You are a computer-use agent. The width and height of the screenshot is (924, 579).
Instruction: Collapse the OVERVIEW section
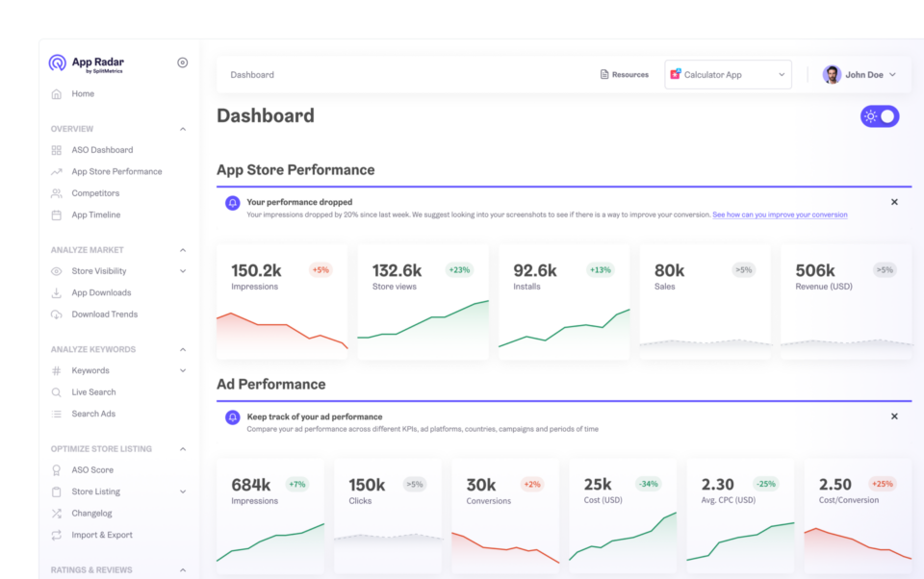[183, 128]
